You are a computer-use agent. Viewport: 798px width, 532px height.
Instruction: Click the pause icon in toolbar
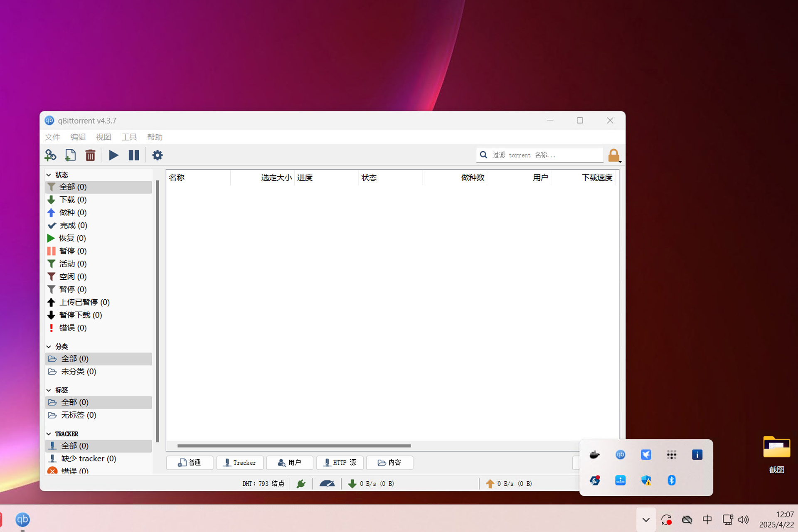pos(133,155)
